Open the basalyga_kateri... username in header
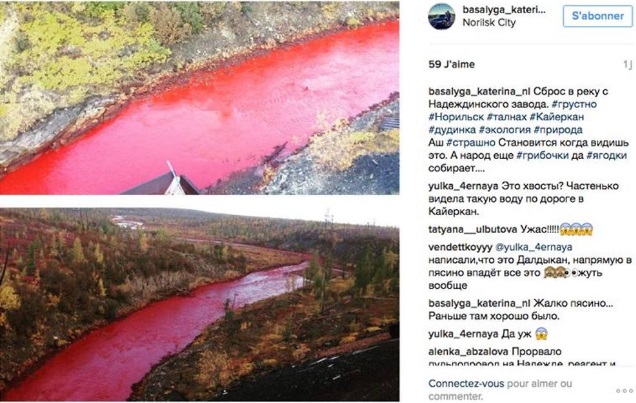The width and height of the screenshot is (636, 403). pos(504,10)
